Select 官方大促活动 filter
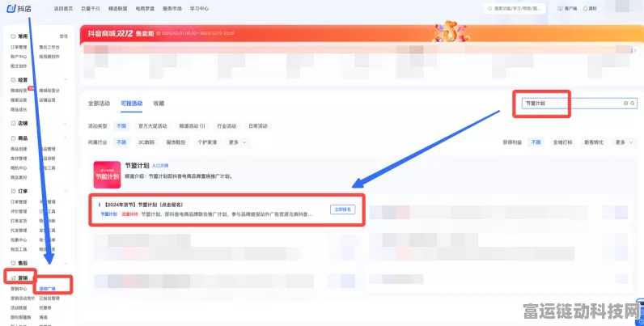Image resolution: width=644 pixels, height=326 pixels. pos(153,126)
